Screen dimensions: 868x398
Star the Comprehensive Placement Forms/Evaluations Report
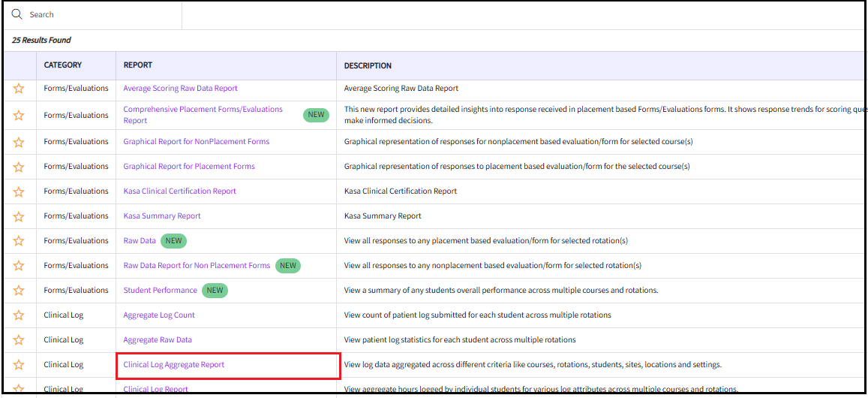19,116
